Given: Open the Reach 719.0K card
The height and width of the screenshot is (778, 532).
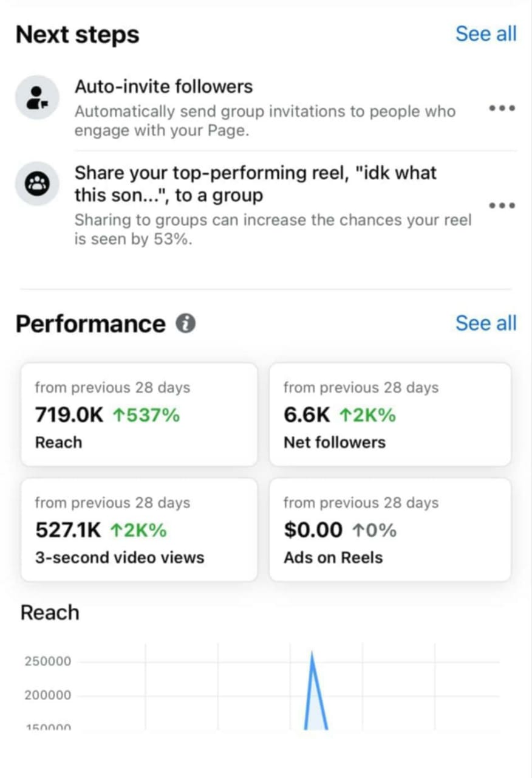Looking at the screenshot, I should (x=139, y=415).
